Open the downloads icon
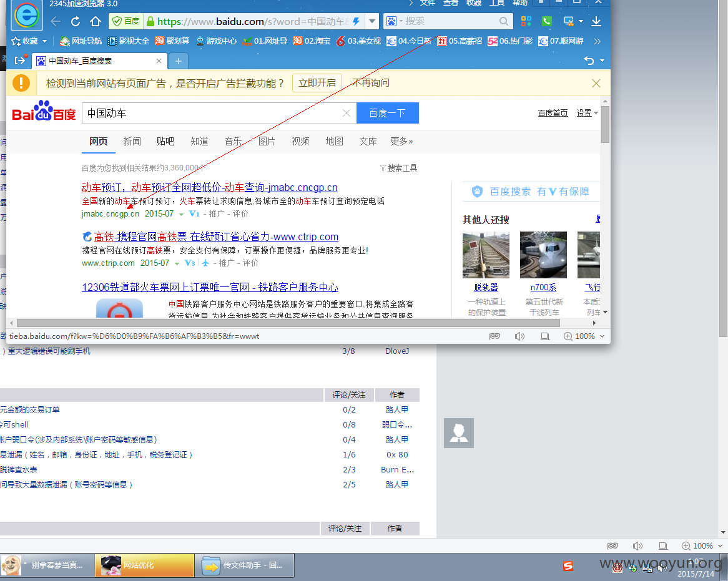728x581 pixels. pos(596,21)
